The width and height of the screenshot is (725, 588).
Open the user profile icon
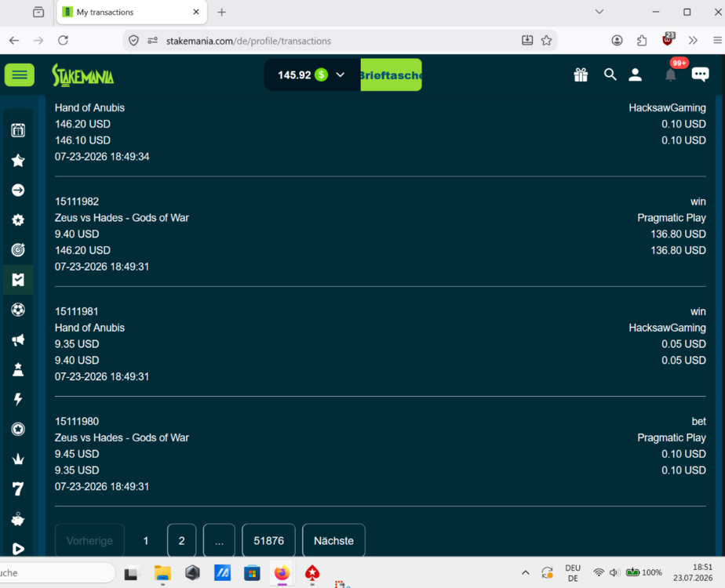636,74
